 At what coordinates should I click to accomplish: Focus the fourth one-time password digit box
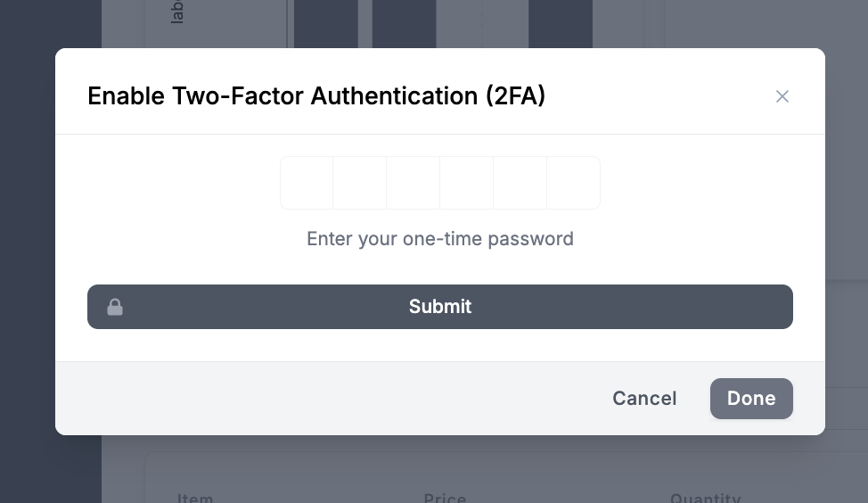click(x=467, y=183)
